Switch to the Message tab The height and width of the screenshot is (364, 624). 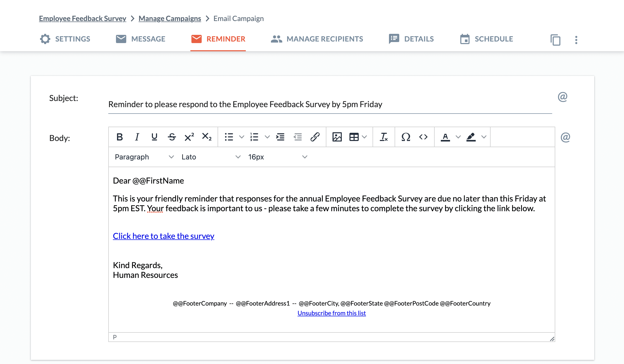[x=140, y=39]
